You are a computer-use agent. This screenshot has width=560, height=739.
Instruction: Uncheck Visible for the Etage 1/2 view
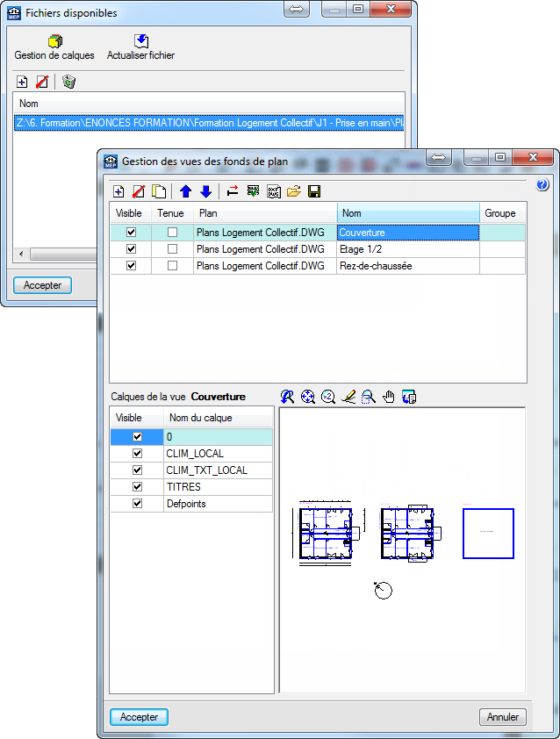coord(132,249)
